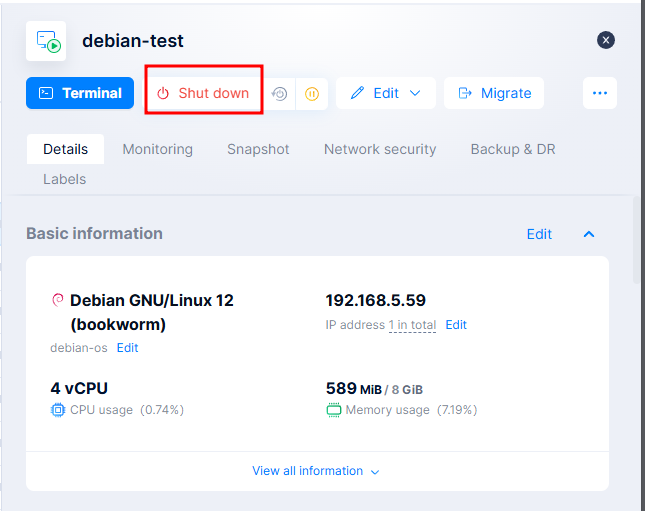The height and width of the screenshot is (511, 645).
Task: Click the restart VM icon
Action: pyautogui.click(x=280, y=94)
